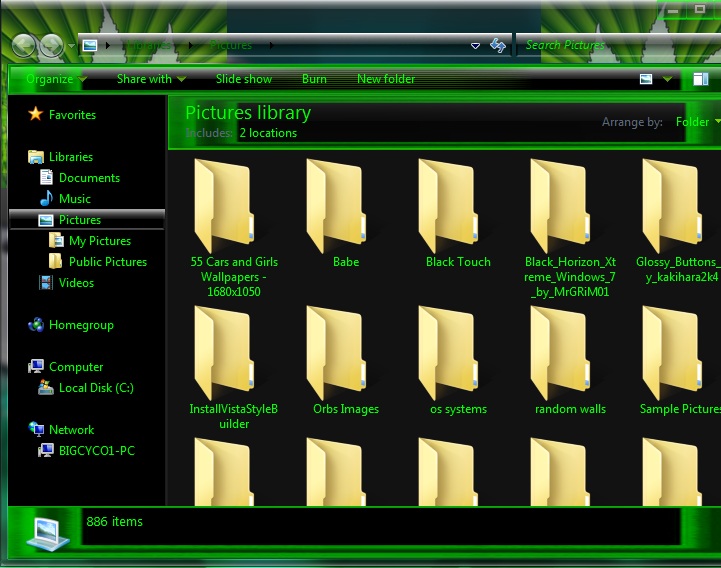
Task: Click the Favorites star icon
Action: pyautogui.click(x=35, y=114)
